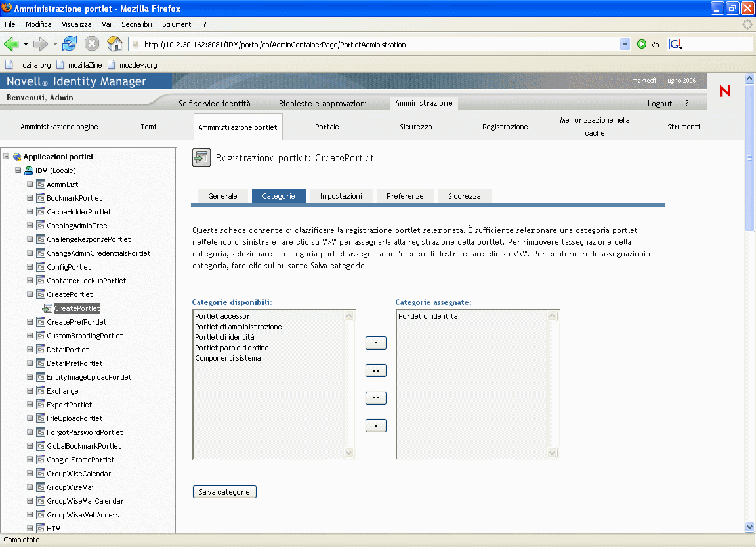Click the HTML portlet icon
The image size is (756, 547).
coord(41,529)
